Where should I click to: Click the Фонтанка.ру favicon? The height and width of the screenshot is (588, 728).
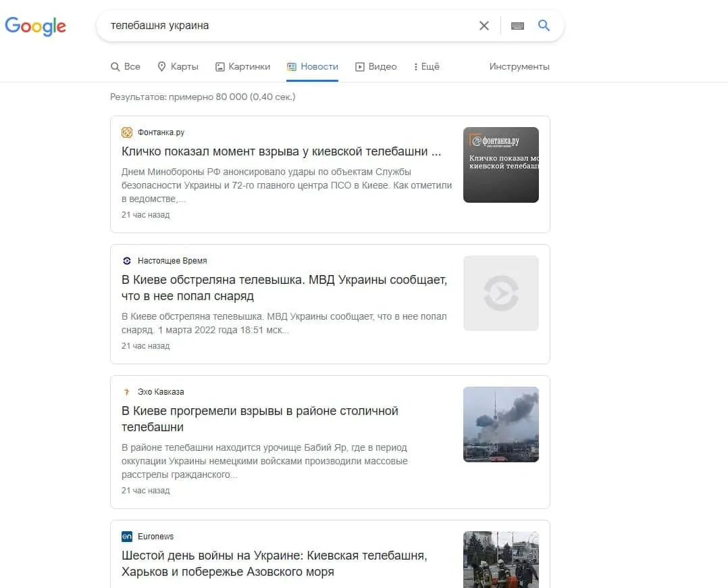point(127,132)
